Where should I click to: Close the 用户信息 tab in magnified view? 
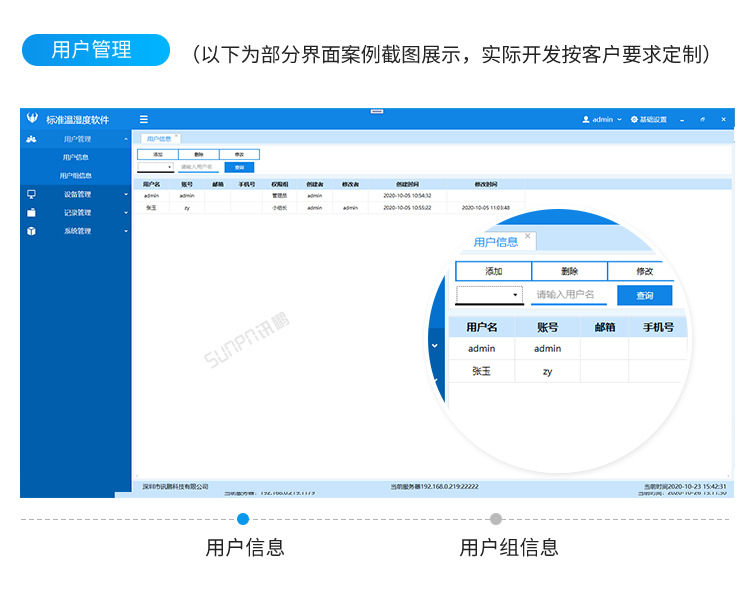pos(528,236)
